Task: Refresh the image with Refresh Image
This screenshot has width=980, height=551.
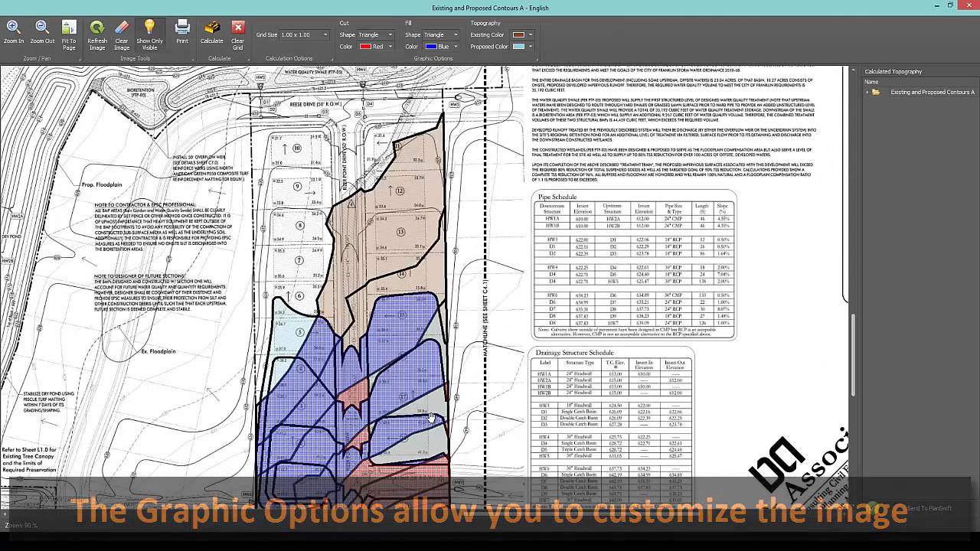Action: pyautogui.click(x=97, y=34)
